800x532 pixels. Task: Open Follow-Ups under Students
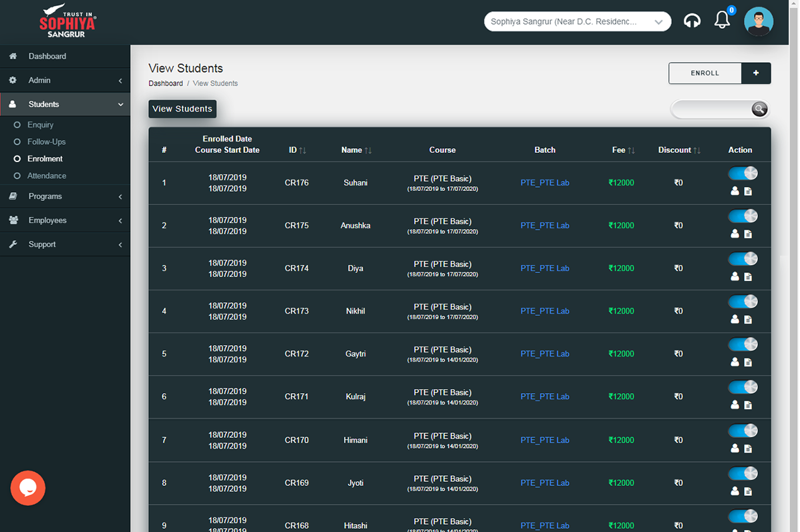[47, 142]
